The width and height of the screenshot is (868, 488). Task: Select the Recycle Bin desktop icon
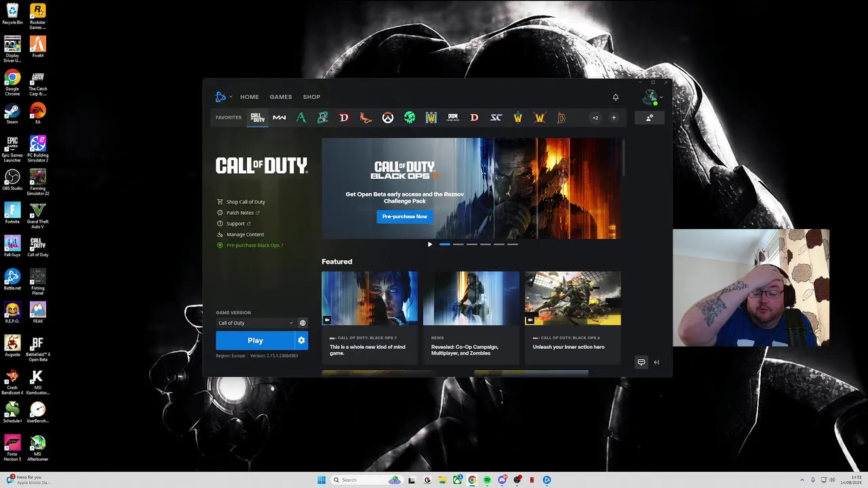click(x=12, y=14)
